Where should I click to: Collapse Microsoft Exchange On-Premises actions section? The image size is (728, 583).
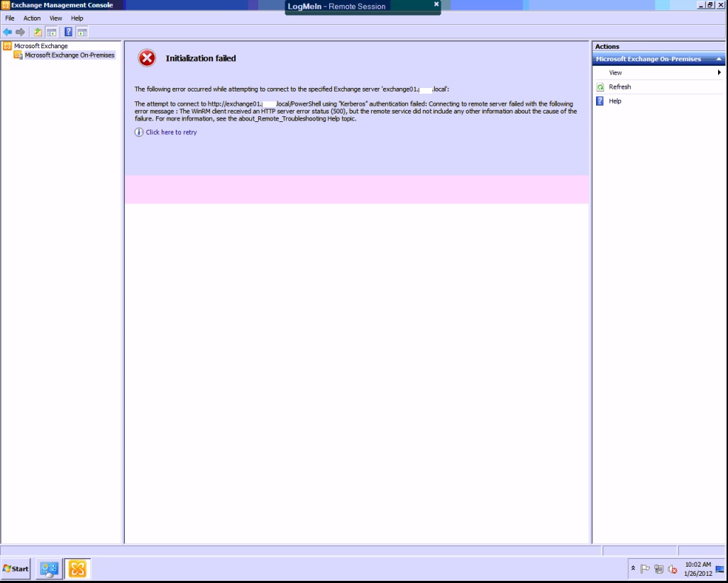pyautogui.click(x=719, y=60)
